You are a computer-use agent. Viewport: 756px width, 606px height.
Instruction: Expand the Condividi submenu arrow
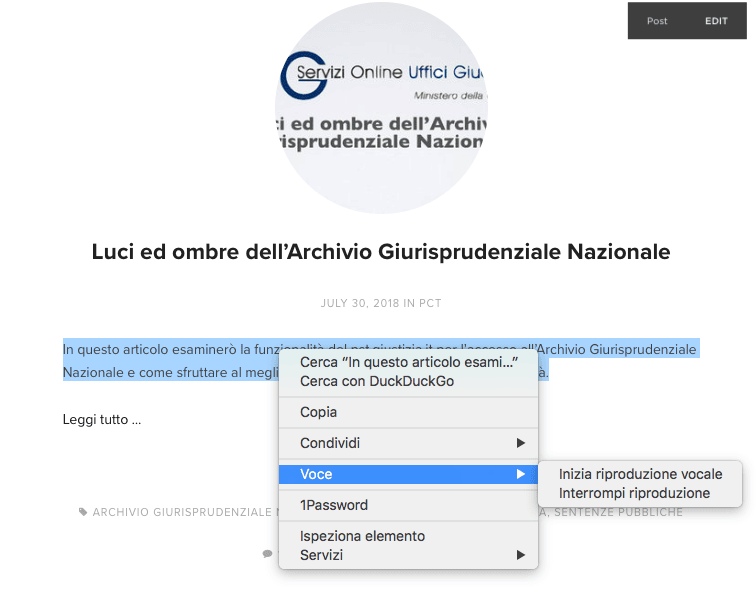coord(520,443)
